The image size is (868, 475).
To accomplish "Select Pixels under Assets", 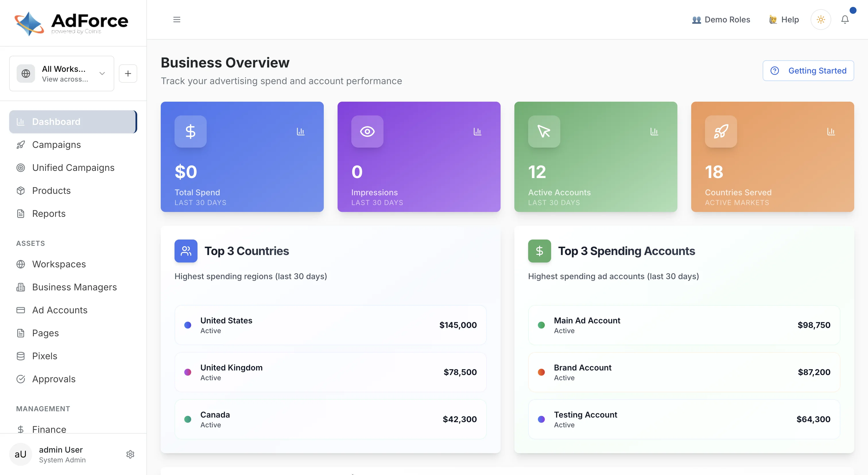I will click(44, 356).
